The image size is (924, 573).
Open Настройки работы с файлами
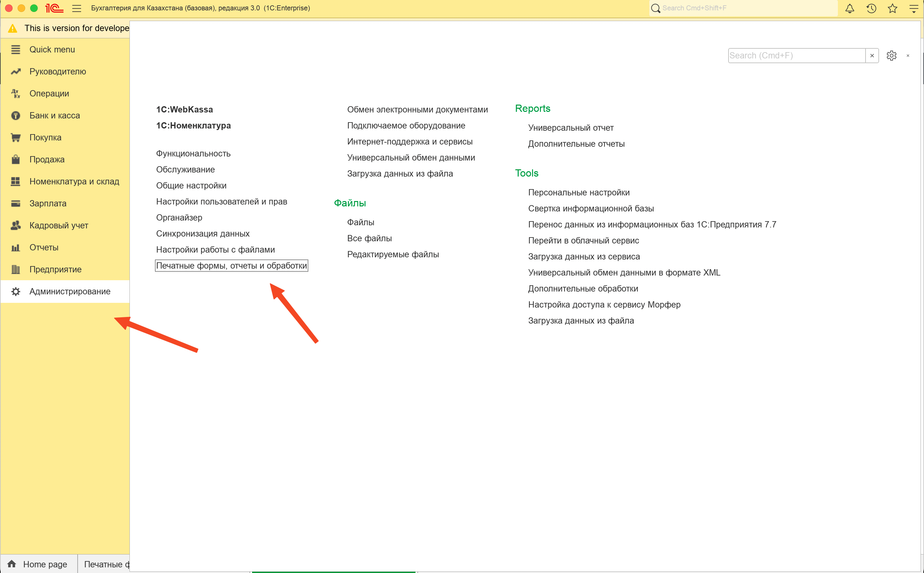point(215,249)
